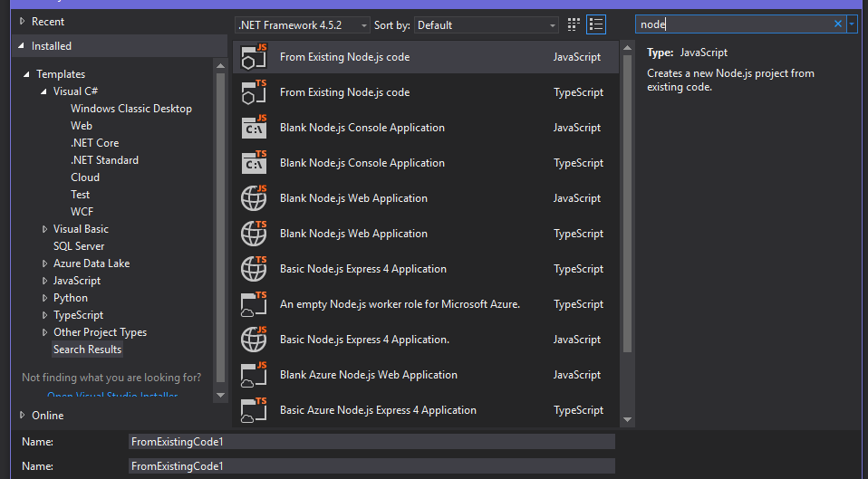Open Visual Studio Installer link
The height and width of the screenshot is (479, 868).
112,395
